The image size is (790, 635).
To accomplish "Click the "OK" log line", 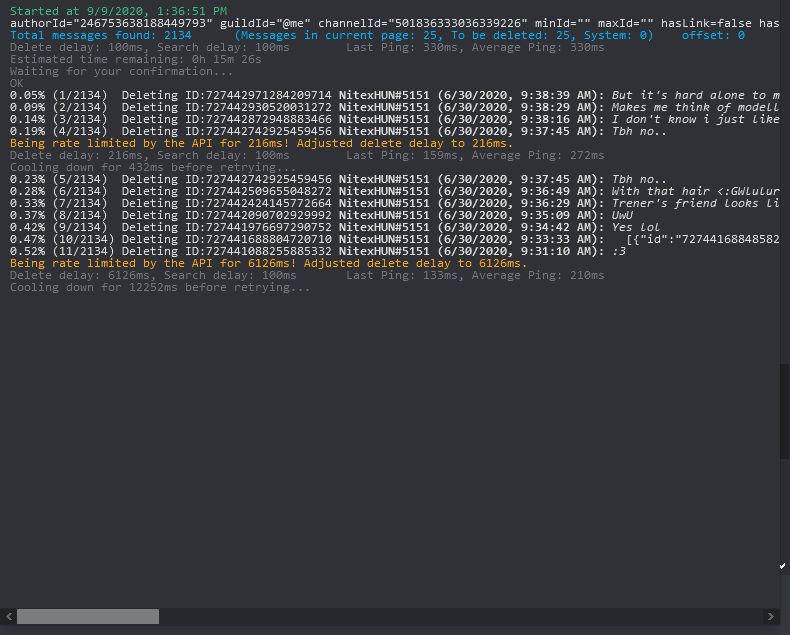I will (x=17, y=83).
